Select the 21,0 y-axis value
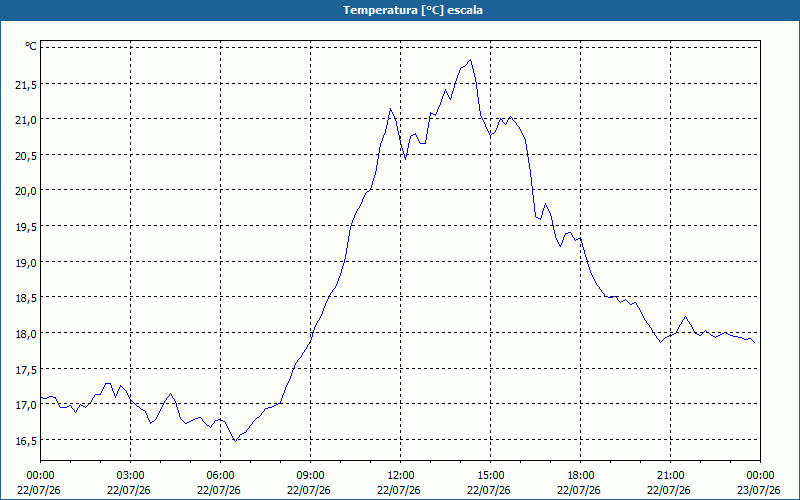 [x=26, y=120]
